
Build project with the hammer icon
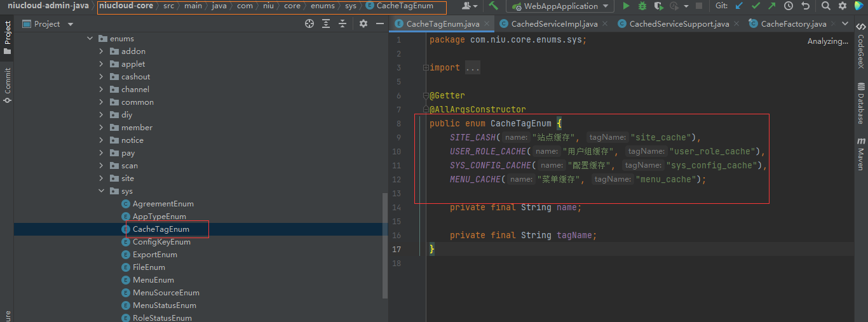coord(493,6)
